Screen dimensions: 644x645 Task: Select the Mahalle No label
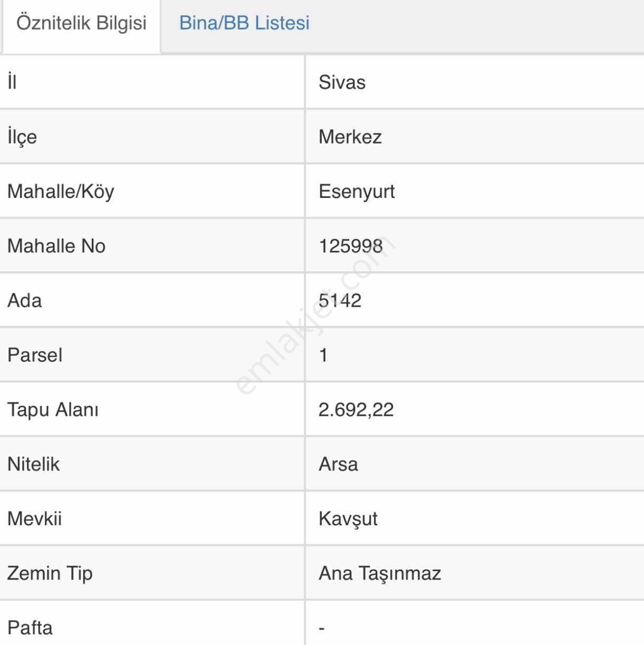click(56, 246)
